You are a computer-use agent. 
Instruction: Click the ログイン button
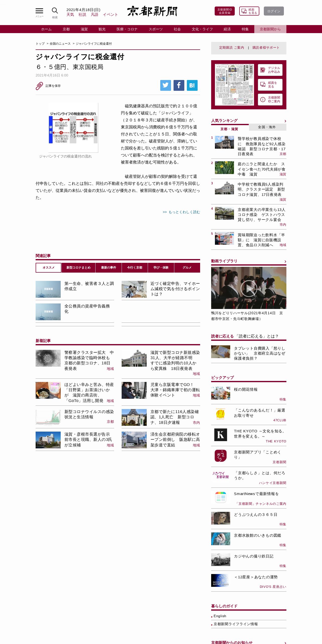pyautogui.click(x=274, y=11)
